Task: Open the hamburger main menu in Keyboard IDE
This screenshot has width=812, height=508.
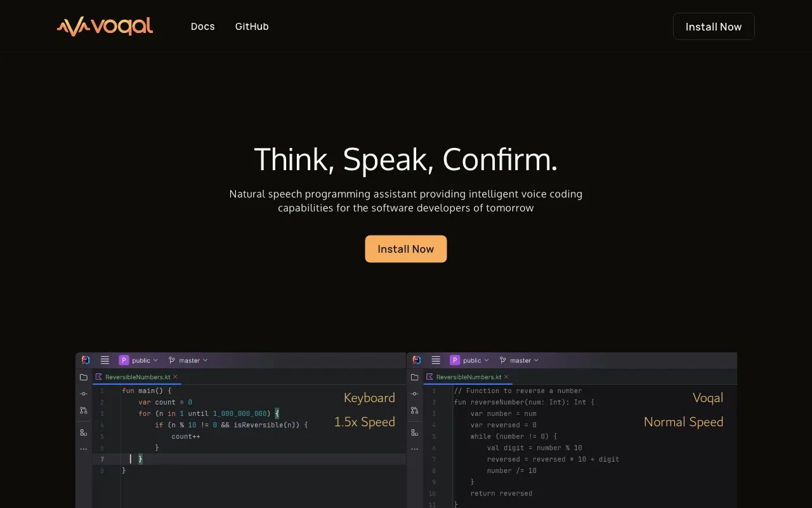Action: pos(105,360)
